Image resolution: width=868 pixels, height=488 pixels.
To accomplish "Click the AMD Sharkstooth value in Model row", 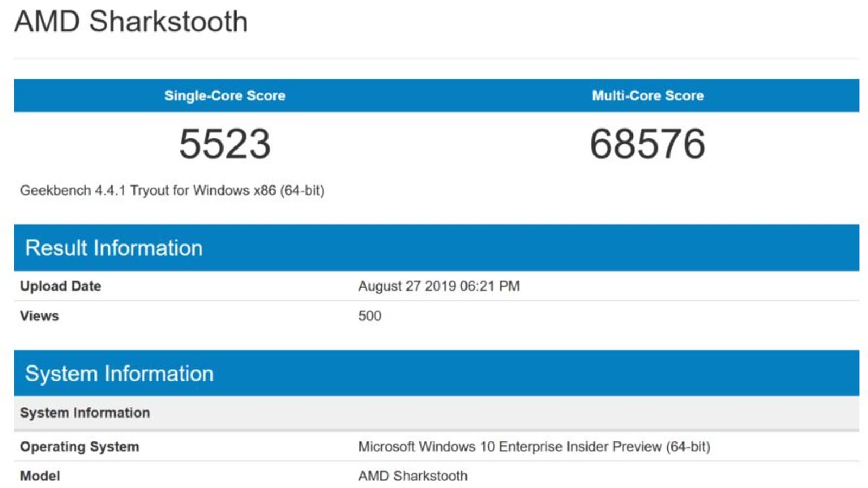I will (x=412, y=476).
